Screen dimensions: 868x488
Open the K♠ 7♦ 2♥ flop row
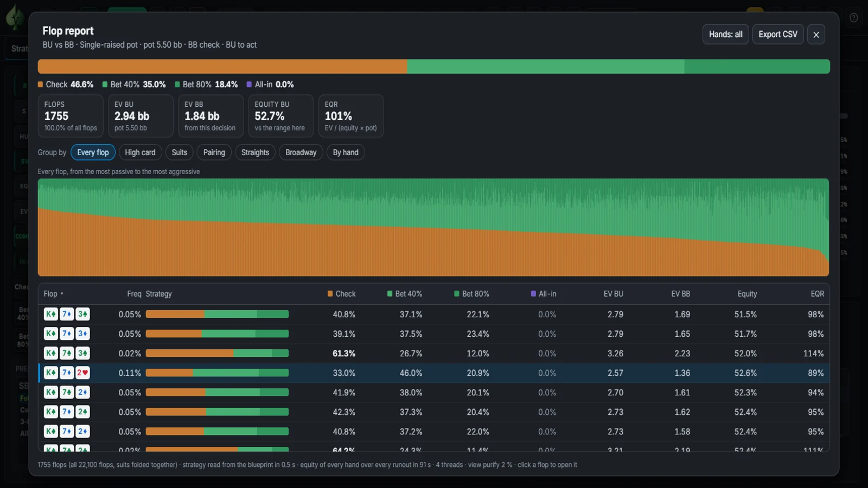click(x=433, y=373)
